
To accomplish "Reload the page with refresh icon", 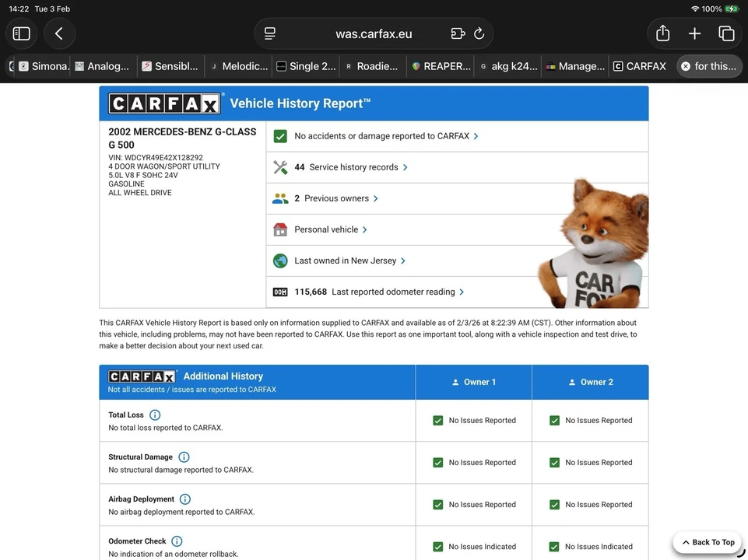I will (479, 33).
